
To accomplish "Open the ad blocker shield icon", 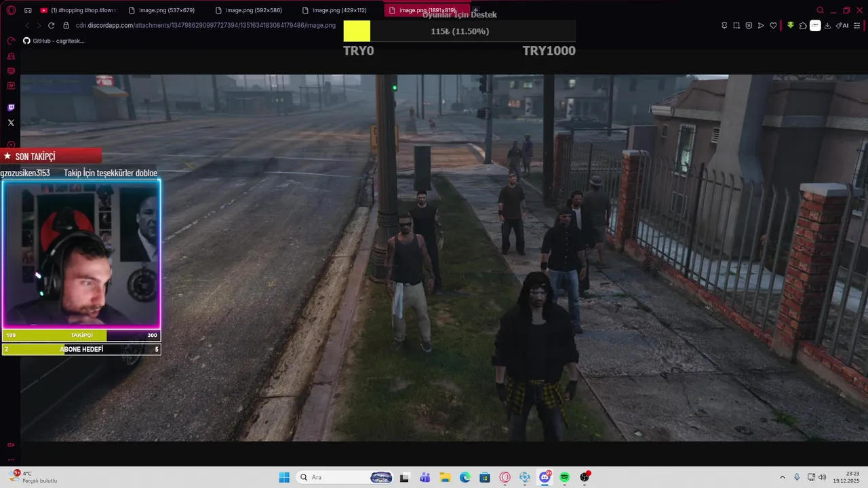I will [749, 26].
